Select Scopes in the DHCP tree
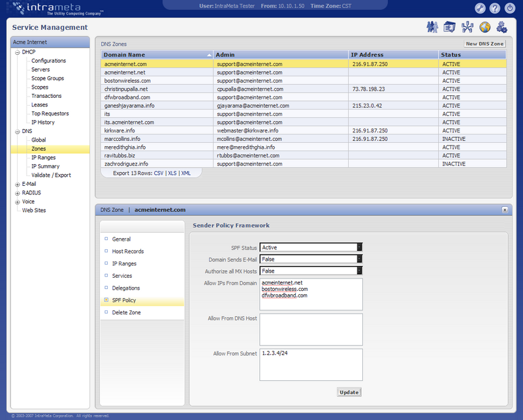The height and width of the screenshot is (420, 523). tap(40, 87)
